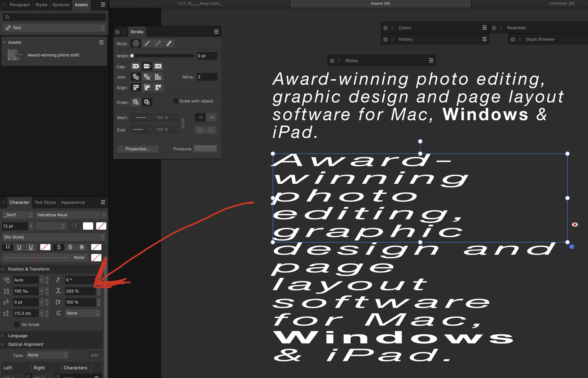Open the font size 12 pt dropdown
Viewport: 588px width, 378px height.
click(x=31, y=226)
